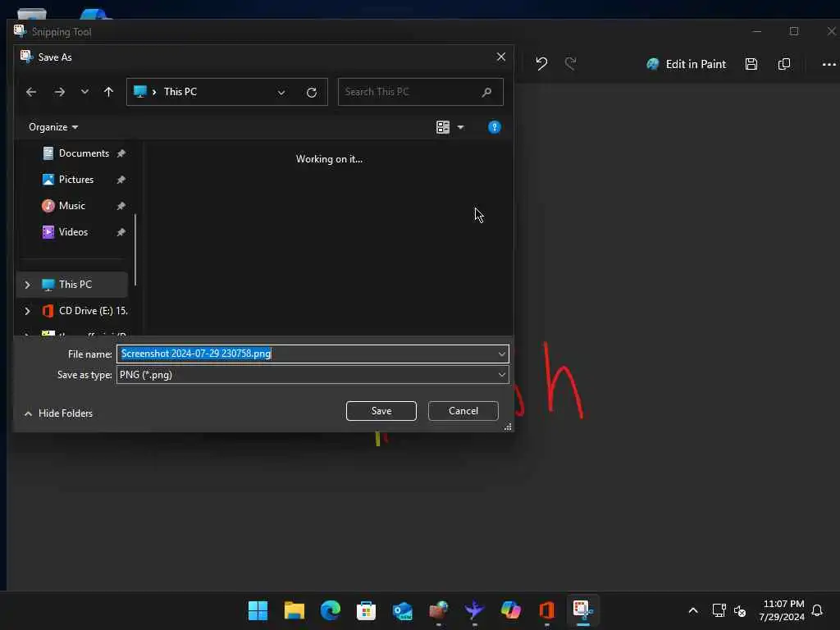Click the Cancel button
The height and width of the screenshot is (630, 840).
[x=463, y=411]
